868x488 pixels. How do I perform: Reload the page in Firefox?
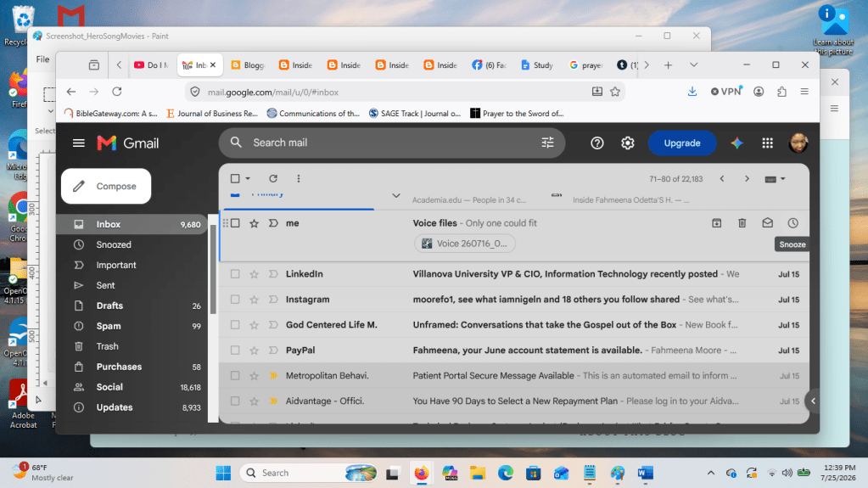117,92
